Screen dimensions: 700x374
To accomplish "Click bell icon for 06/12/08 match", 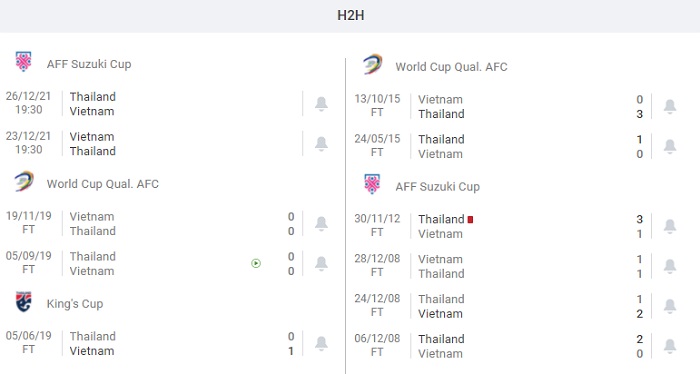I will 670,346.
